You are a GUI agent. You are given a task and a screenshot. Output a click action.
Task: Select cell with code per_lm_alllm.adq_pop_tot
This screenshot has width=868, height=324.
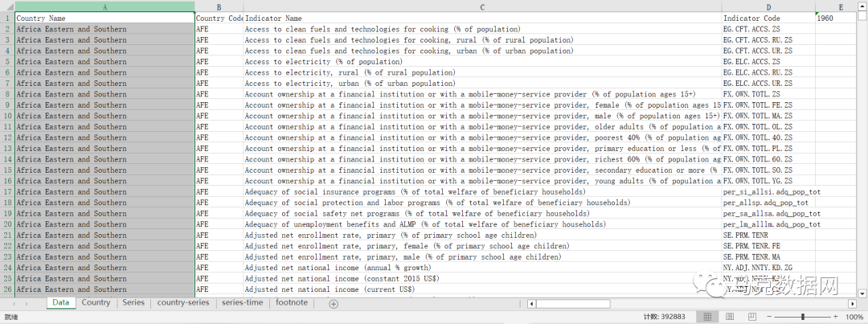point(768,224)
